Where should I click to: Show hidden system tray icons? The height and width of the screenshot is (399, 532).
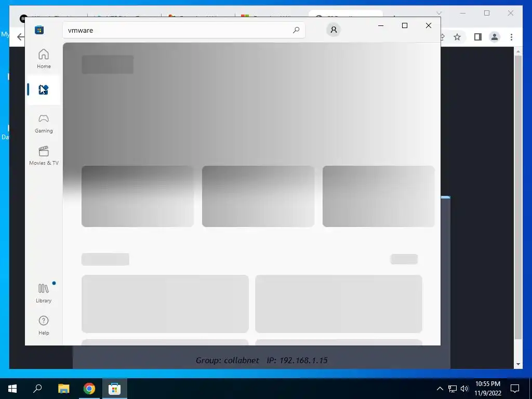pyautogui.click(x=440, y=389)
